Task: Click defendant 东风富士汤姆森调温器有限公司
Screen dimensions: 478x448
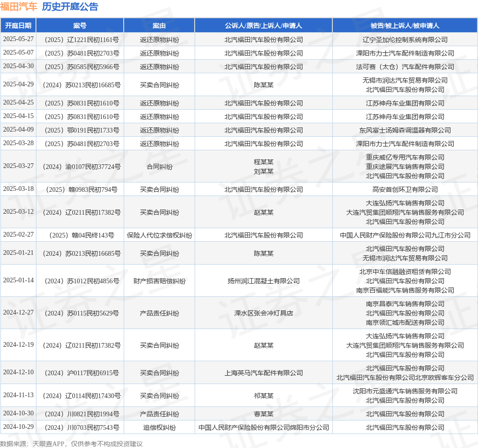Action: [405, 130]
